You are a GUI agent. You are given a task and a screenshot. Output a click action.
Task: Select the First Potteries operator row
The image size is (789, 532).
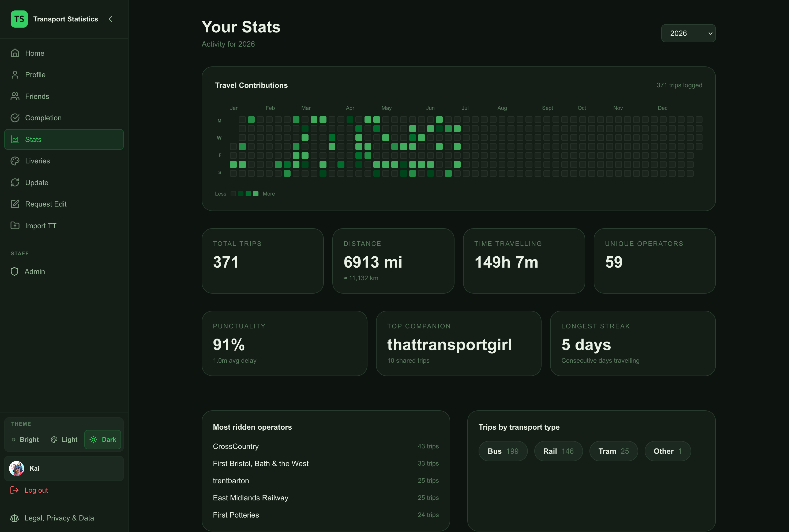(x=326, y=515)
